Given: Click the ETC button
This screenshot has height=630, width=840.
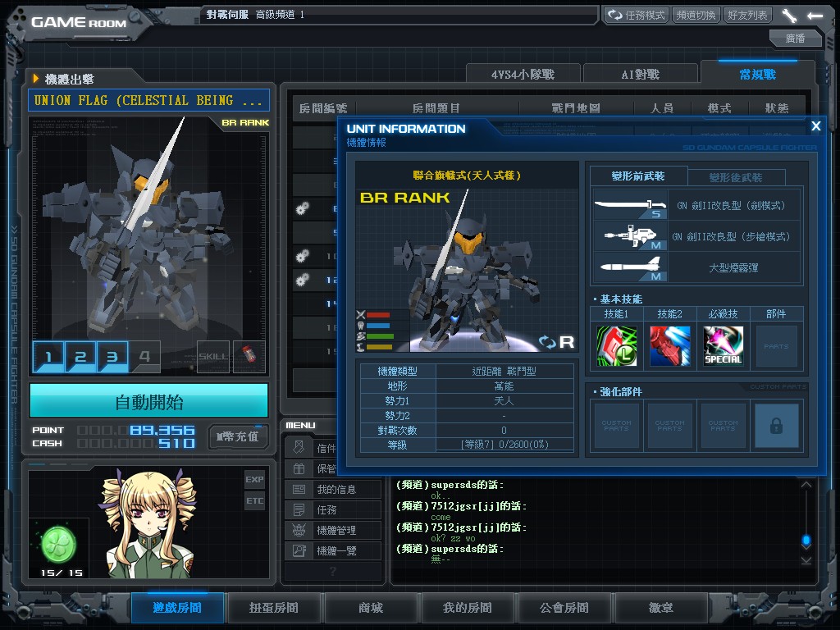Looking at the screenshot, I should [x=254, y=501].
